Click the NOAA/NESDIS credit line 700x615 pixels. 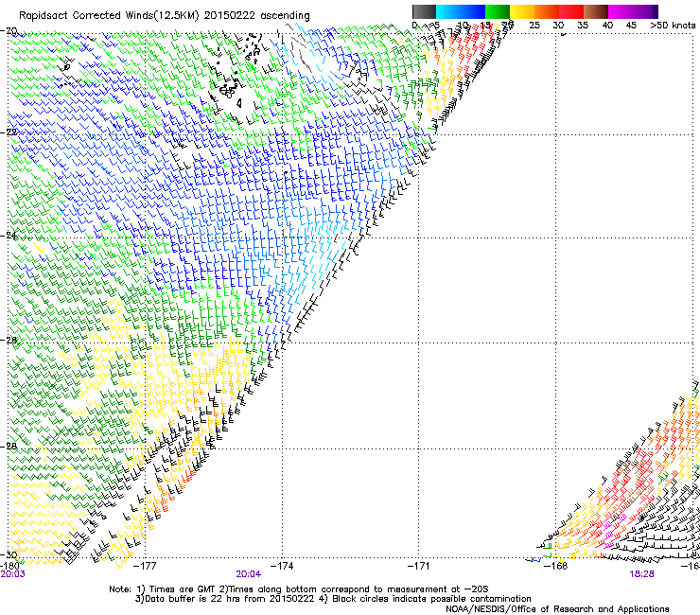point(557,609)
